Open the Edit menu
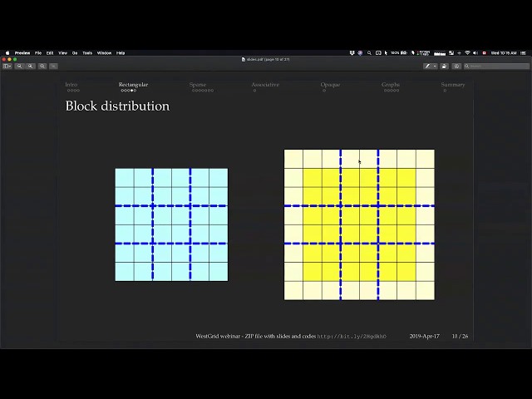 point(50,53)
